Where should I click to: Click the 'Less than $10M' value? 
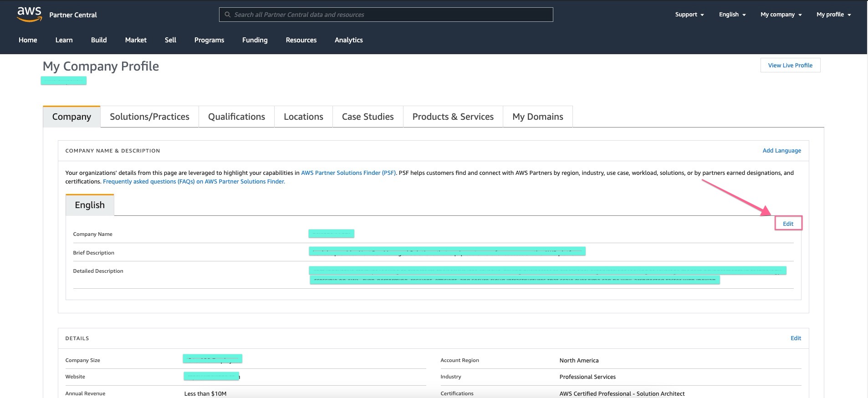pos(205,393)
